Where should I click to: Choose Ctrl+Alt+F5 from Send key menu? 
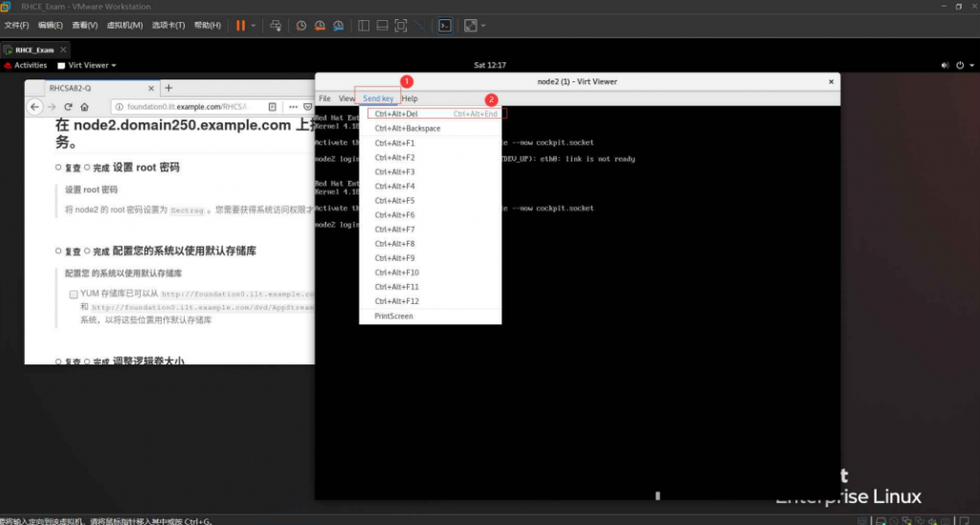click(430, 201)
